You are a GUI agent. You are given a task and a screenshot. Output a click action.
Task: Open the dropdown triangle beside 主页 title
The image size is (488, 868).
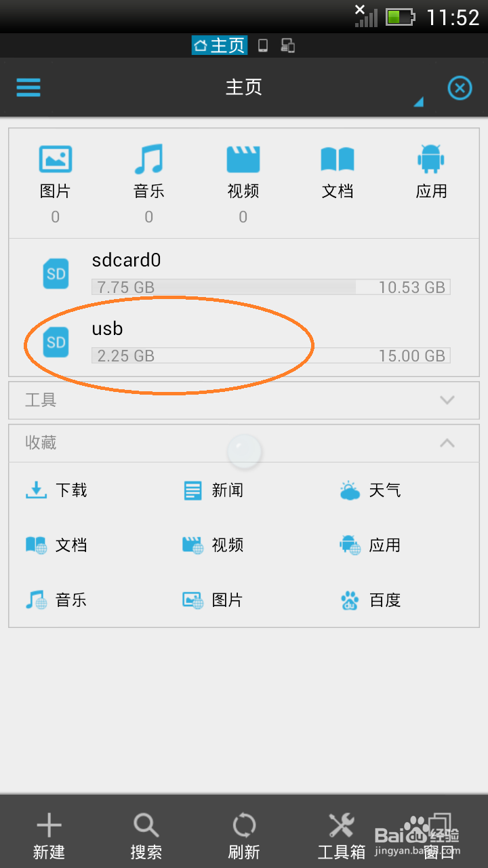[418, 102]
